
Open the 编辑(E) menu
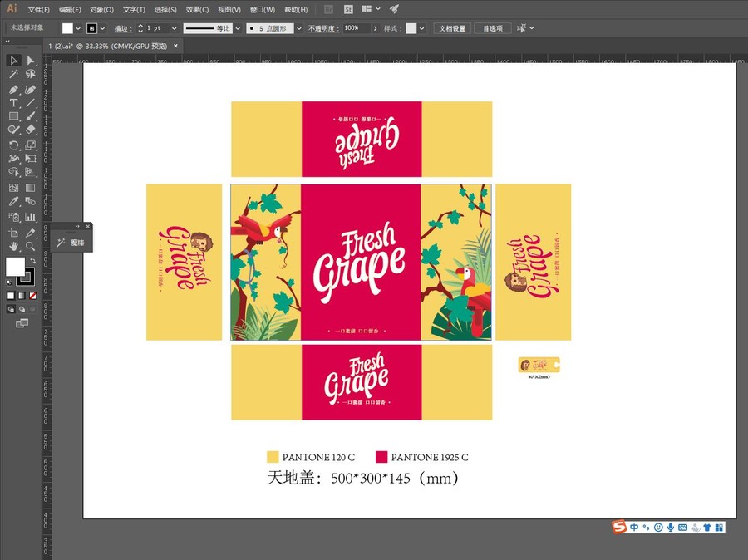[x=70, y=9]
